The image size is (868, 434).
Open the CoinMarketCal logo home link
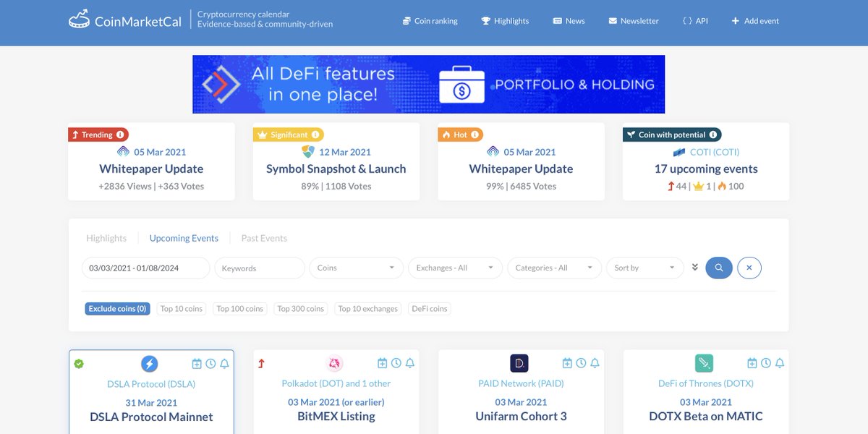click(x=125, y=20)
